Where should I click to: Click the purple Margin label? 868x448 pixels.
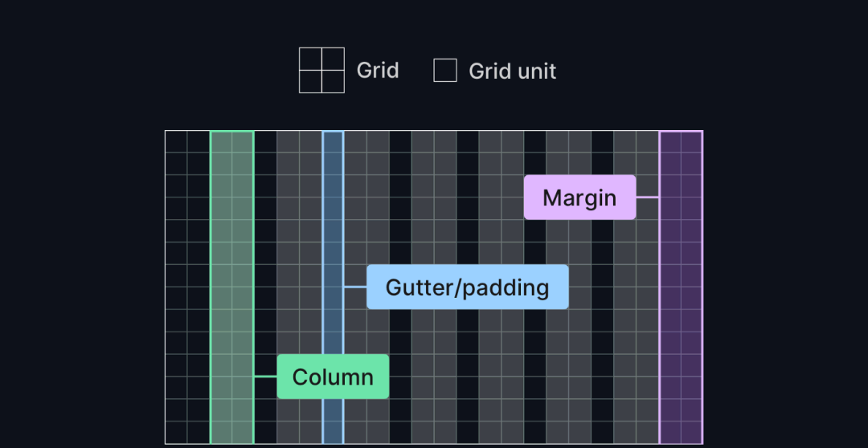tap(579, 198)
